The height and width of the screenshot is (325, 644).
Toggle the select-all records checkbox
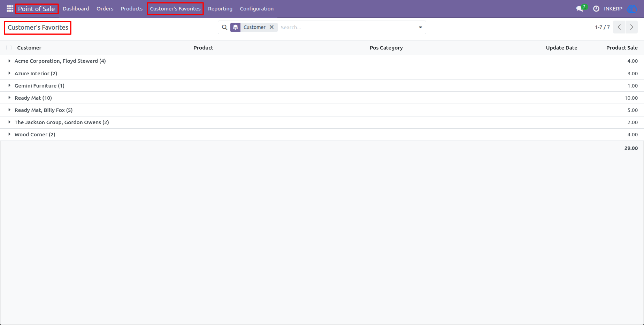click(x=9, y=48)
